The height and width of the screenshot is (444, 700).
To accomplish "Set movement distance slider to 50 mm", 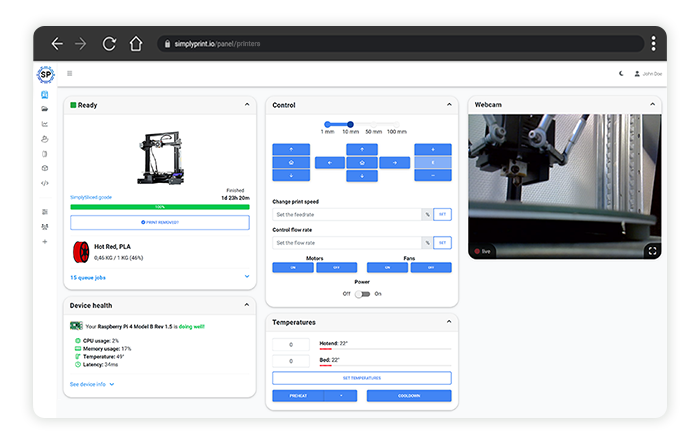I will click(x=373, y=124).
